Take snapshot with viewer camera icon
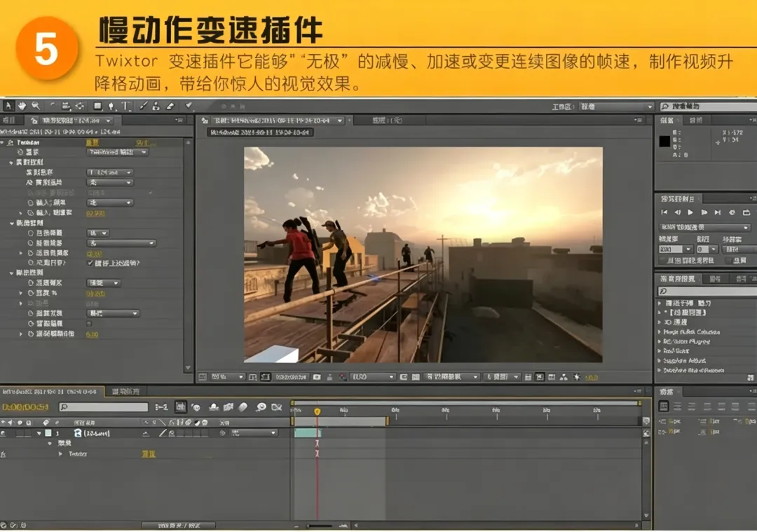The image size is (757, 532). coord(317,377)
